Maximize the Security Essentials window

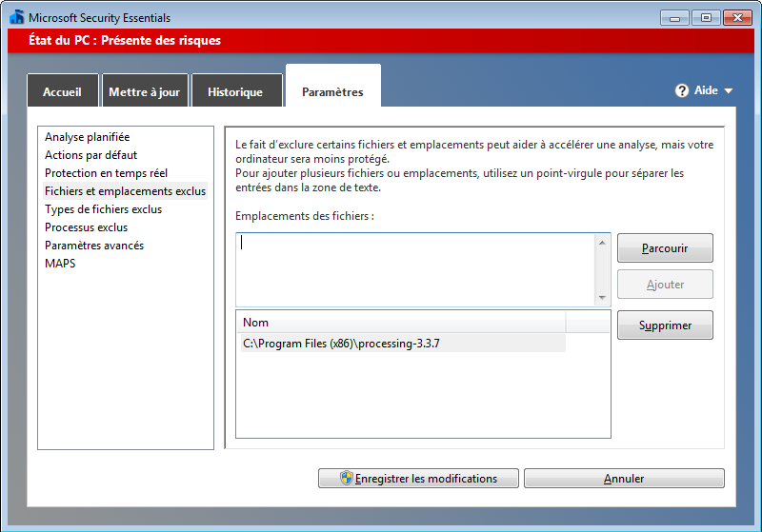click(x=706, y=18)
